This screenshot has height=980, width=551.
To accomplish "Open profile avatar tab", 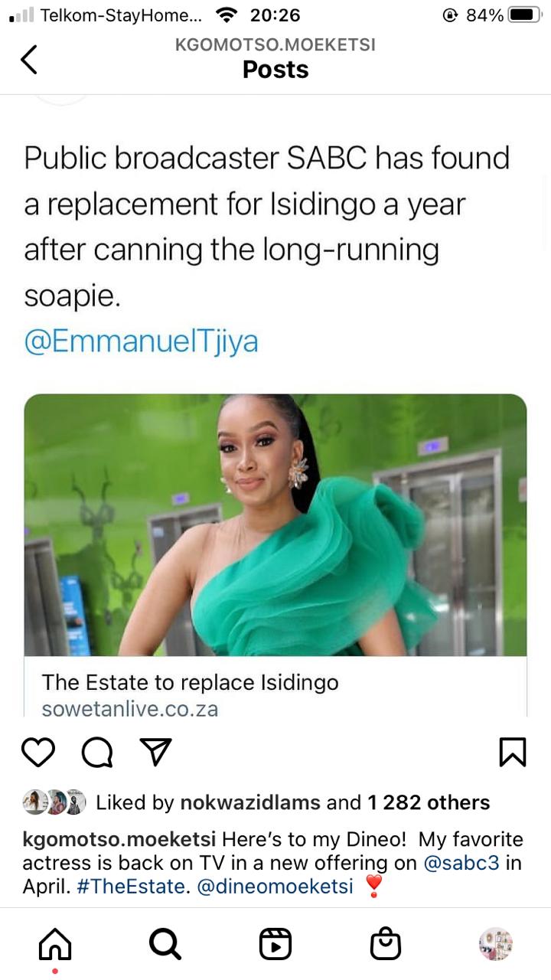I will (x=495, y=944).
